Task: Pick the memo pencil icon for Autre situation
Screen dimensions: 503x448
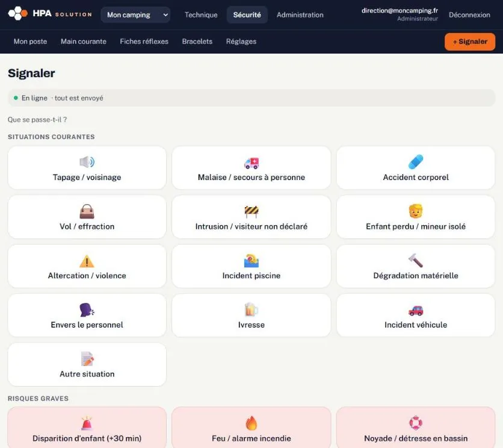Action: [x=87, y=359]
